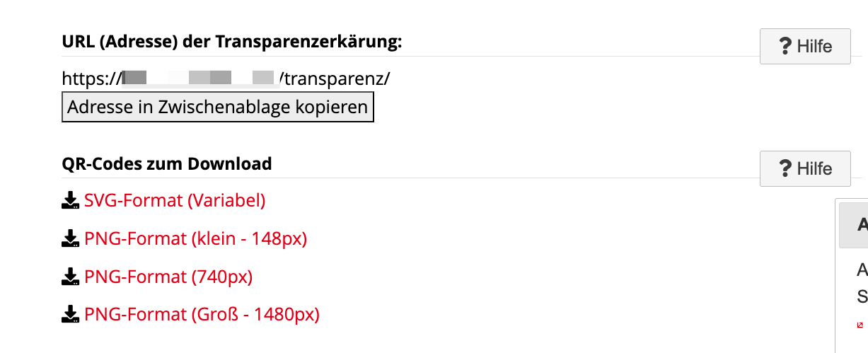
Task: Click the 'URL (Adresse) der Transparenzerkärung' heading
Action: tap(231, 42)
